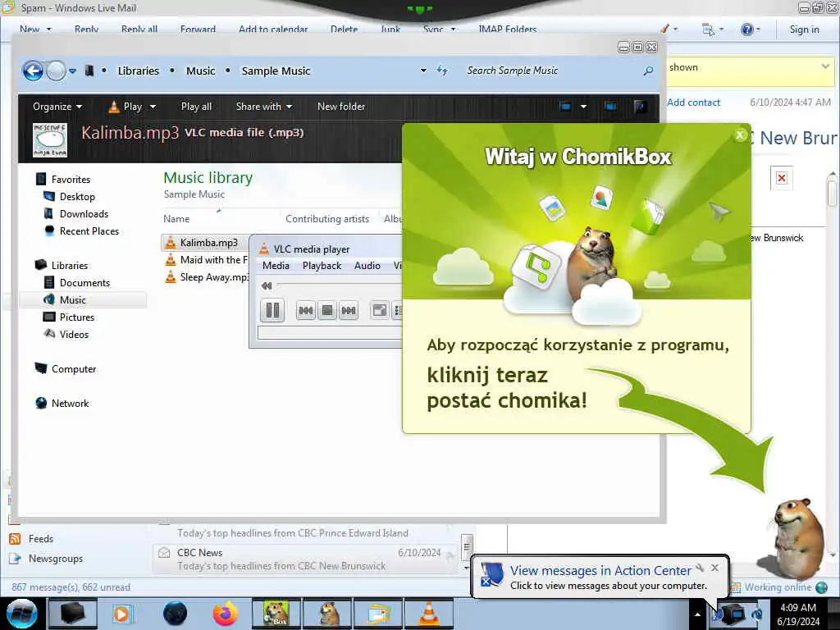Open Documents library in navigation pane
This screenshot has width=840, height=630.
(76, 282)
